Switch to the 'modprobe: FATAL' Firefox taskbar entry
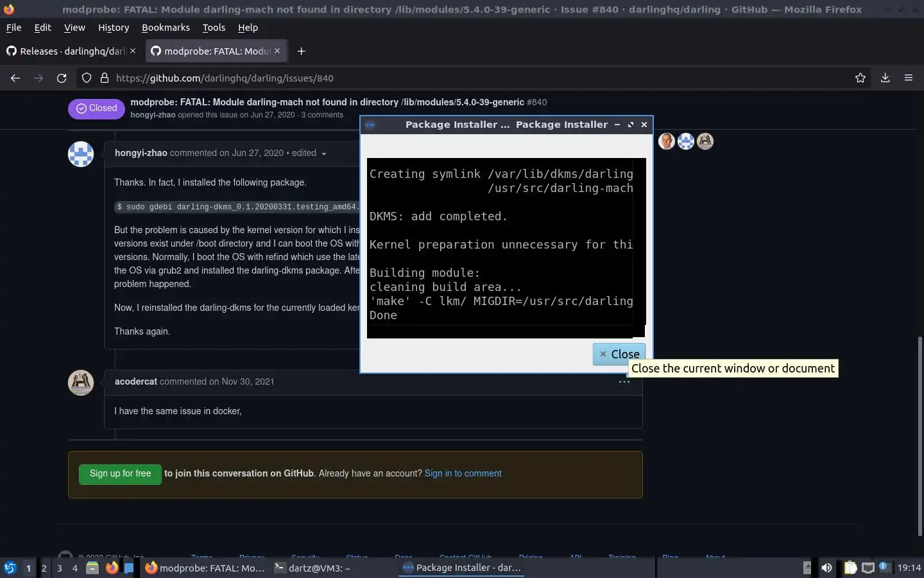Image resolution: width=924 pixels, height=578 pixels. click(x=205, y=568)
